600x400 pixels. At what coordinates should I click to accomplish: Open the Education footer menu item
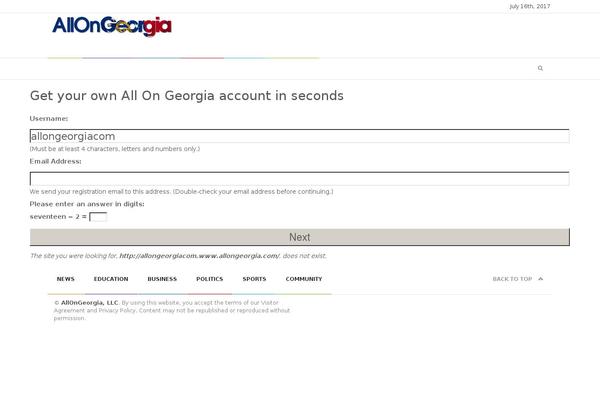point(111,279)
